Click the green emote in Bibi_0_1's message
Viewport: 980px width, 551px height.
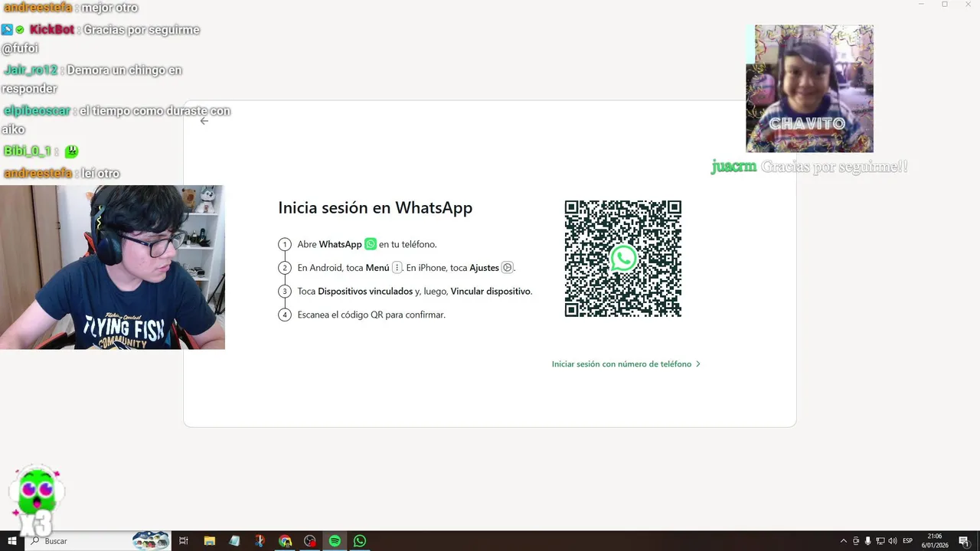(x=71, y=152)
